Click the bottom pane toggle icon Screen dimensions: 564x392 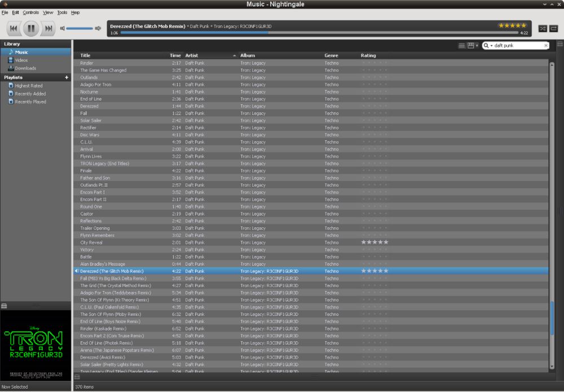coord(77,377)
